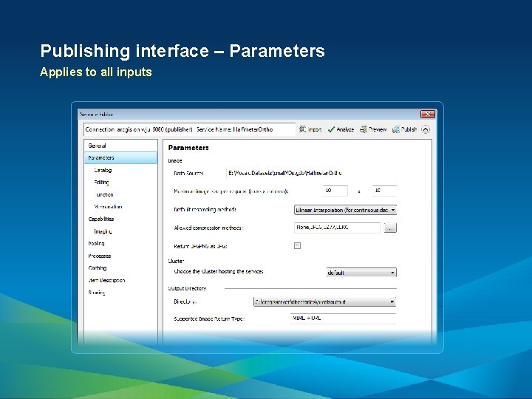Click the Import toolbar button

click(x=310, y=129)
